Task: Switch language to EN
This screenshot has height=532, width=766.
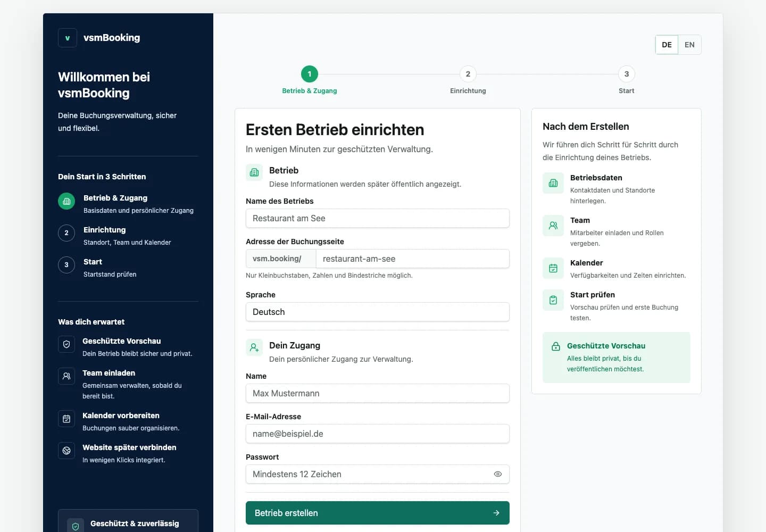Action: pos(689,45)
